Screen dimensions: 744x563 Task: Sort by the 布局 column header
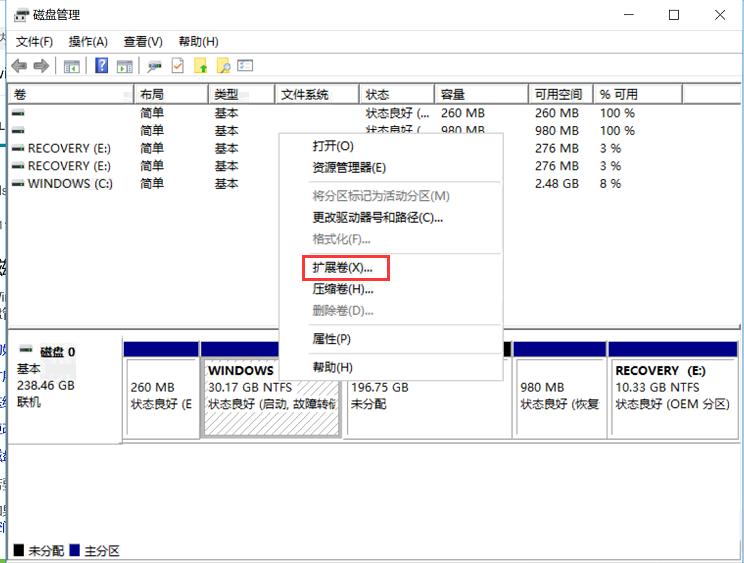coord(171,94)
